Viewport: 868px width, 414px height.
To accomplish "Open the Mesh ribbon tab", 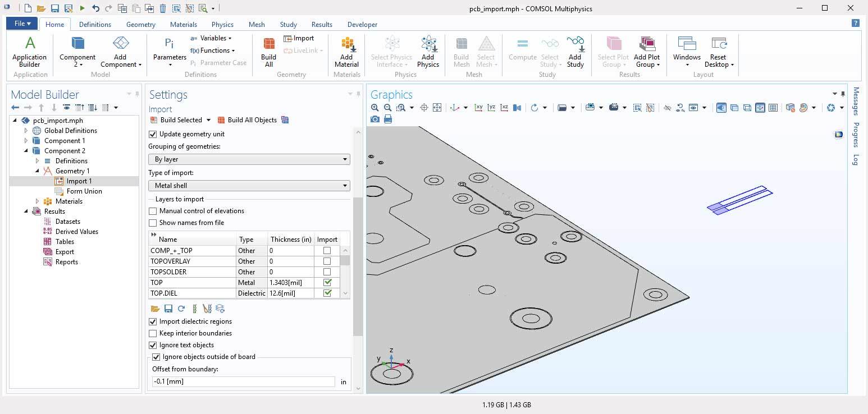I will point(257,24).
